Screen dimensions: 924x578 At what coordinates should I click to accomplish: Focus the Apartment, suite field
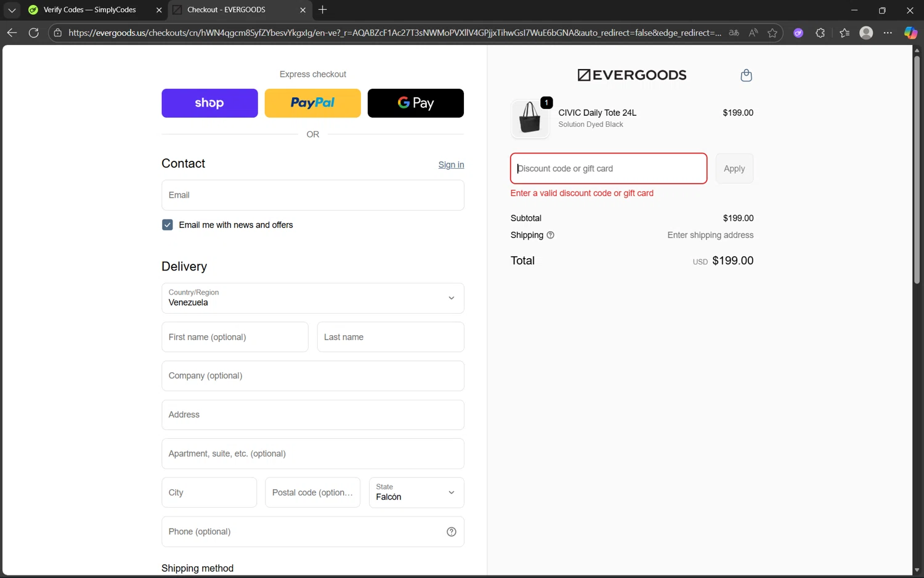pyautogui.click(x=313, y=454)
